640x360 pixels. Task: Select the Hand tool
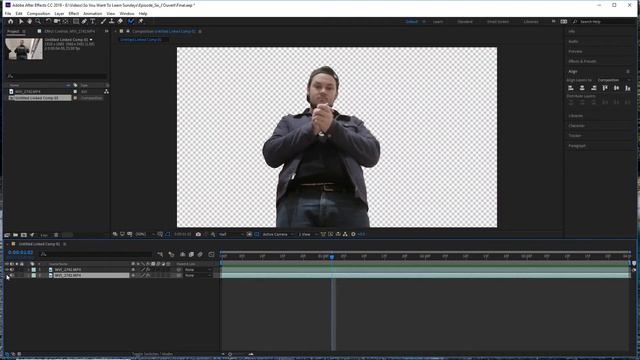tap(29, 21)
